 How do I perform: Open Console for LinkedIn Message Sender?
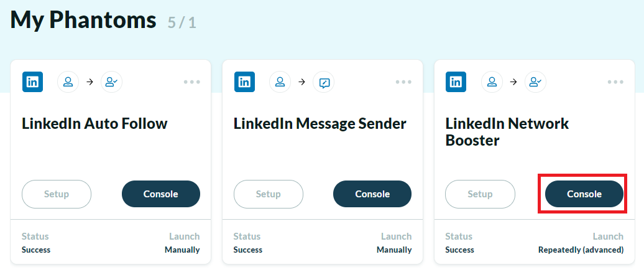372,194
